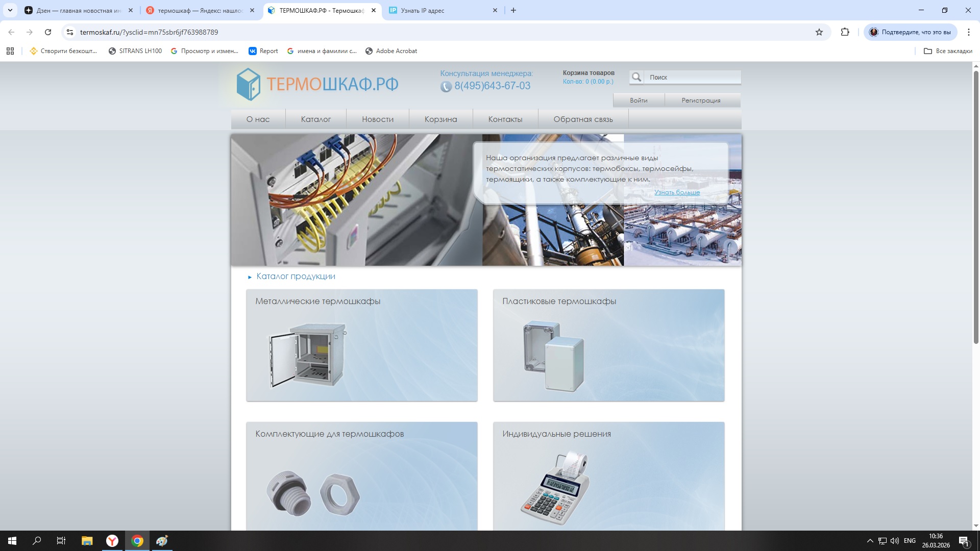Open the Металлические термошкафы category tile
This screenshot has width=980, height=551.
pos(361,345)
